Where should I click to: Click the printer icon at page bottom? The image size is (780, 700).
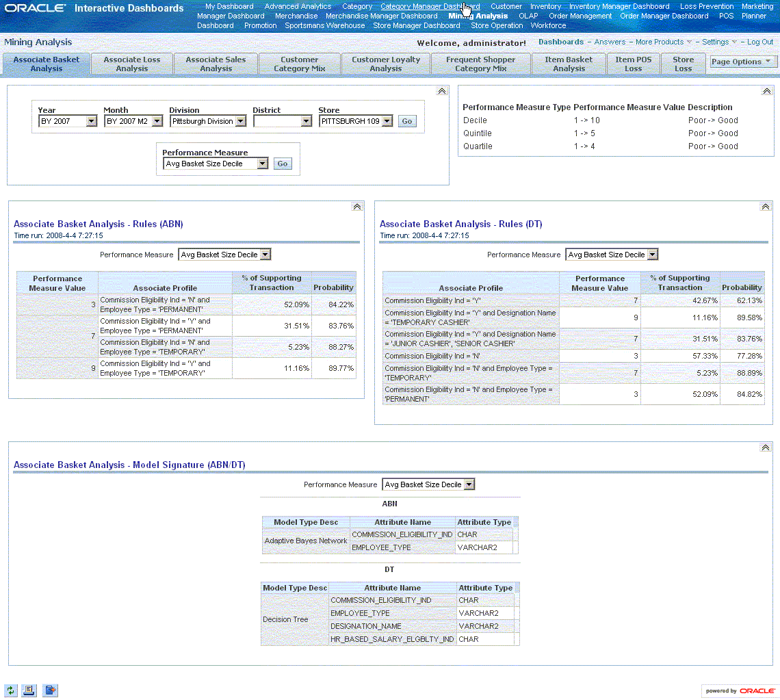29,690
